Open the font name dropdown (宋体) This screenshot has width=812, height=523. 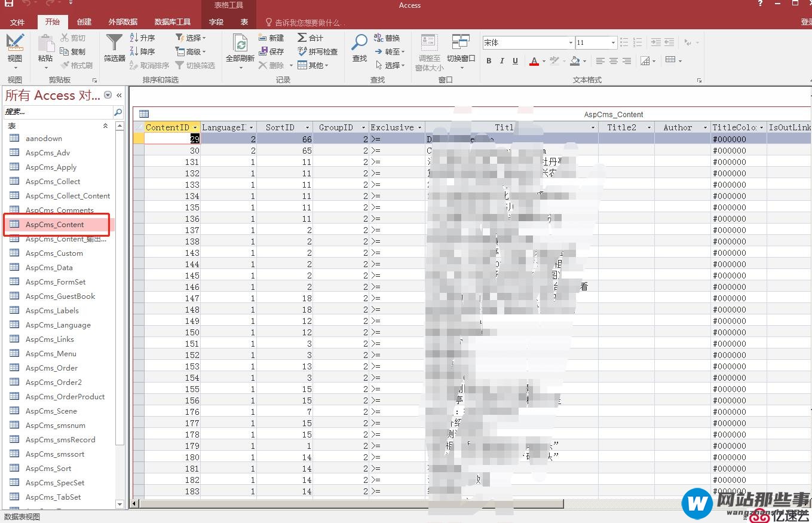click(x=570, y=42)
